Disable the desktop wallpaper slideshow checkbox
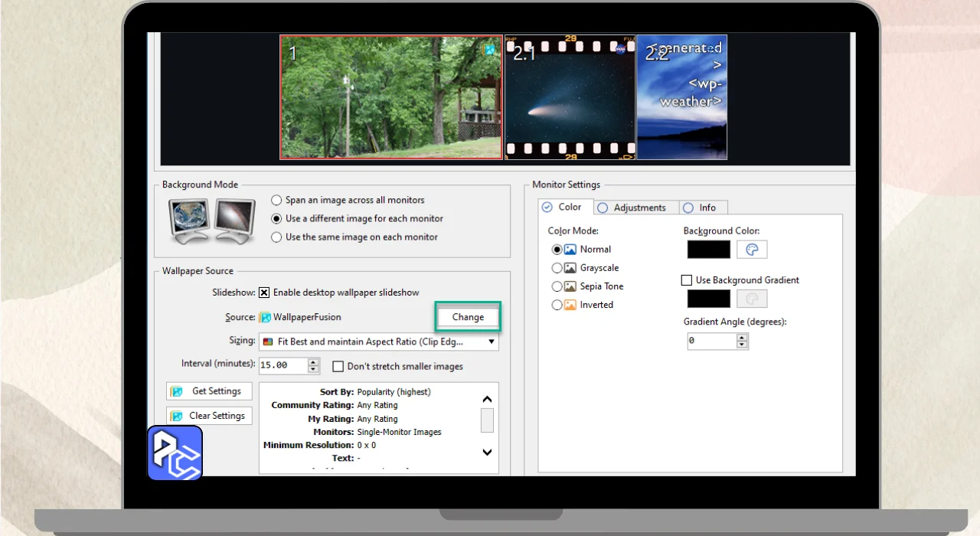 click(264, 293)
